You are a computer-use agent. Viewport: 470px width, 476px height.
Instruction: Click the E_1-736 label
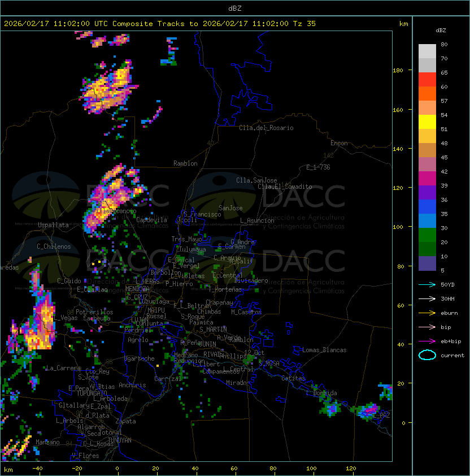coord(318,167)
